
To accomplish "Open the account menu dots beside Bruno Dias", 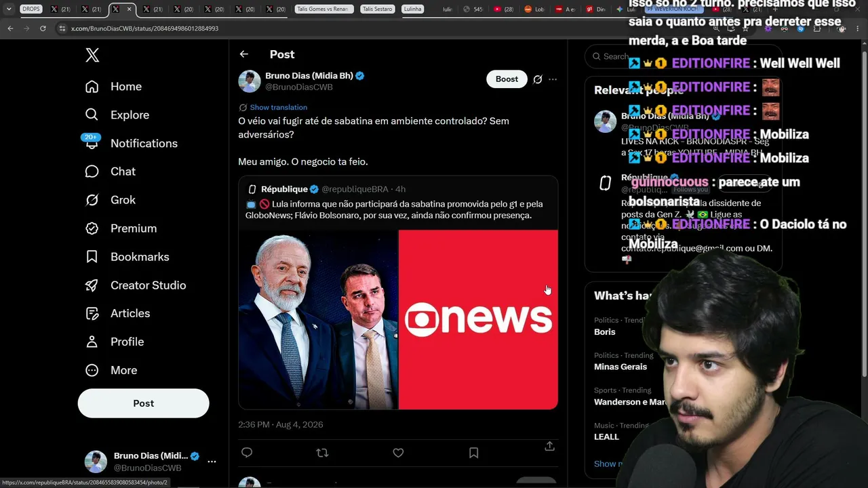I will [x=212, y=462].
